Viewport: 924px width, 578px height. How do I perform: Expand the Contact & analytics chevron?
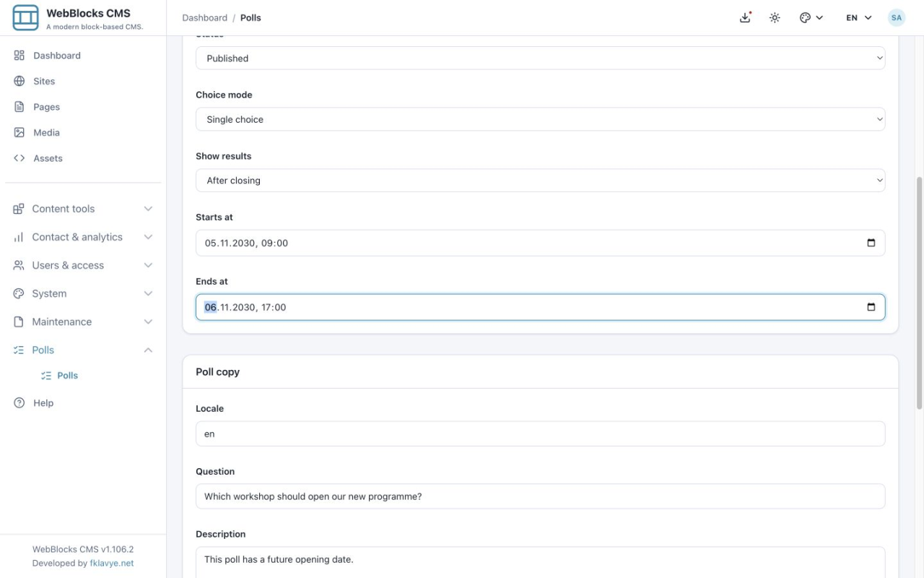click(148, 237)
